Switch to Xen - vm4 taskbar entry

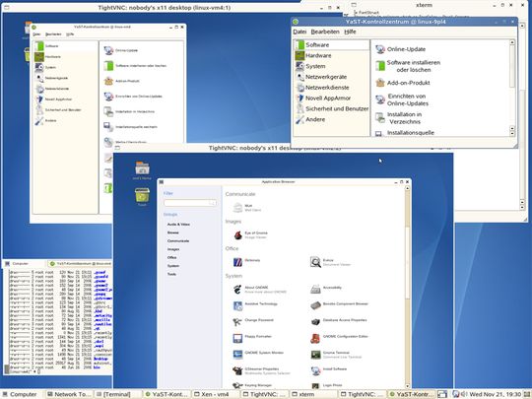click(x=215, y=394)
